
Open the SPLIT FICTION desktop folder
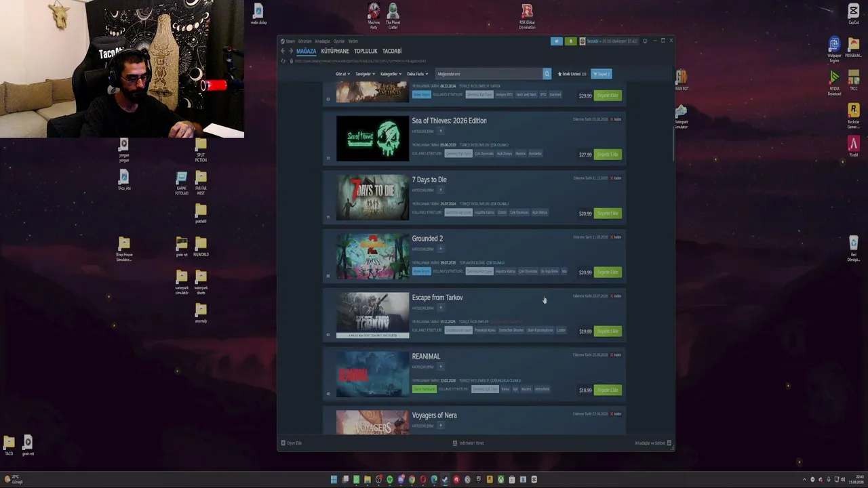coord(201,150)
